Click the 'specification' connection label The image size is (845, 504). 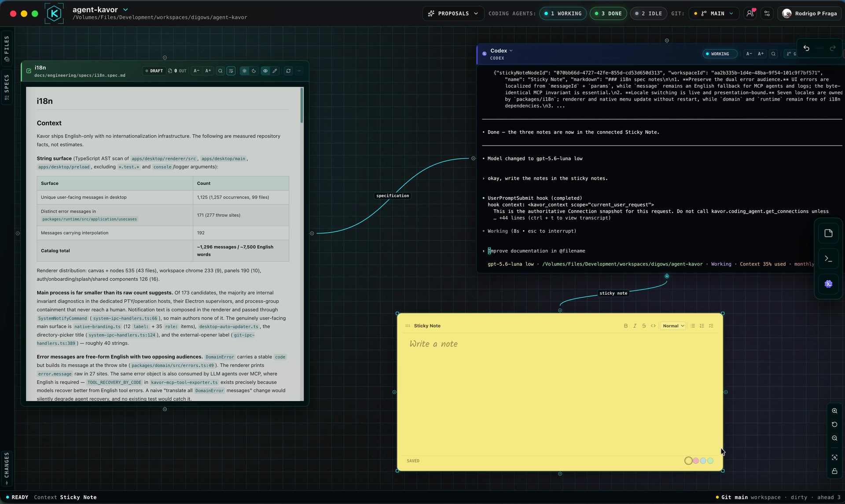click(x=393, y=196)
